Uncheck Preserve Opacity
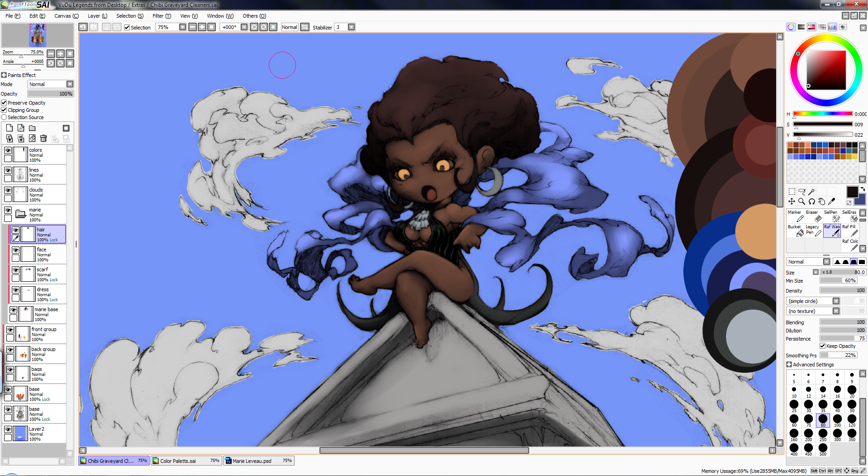This screenshot has height=476, width=868. 4,103
